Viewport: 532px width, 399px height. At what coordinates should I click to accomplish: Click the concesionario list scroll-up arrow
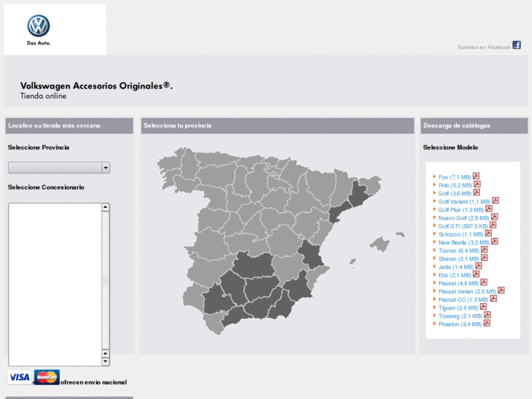pyautogui.click(x=105, y=207)
